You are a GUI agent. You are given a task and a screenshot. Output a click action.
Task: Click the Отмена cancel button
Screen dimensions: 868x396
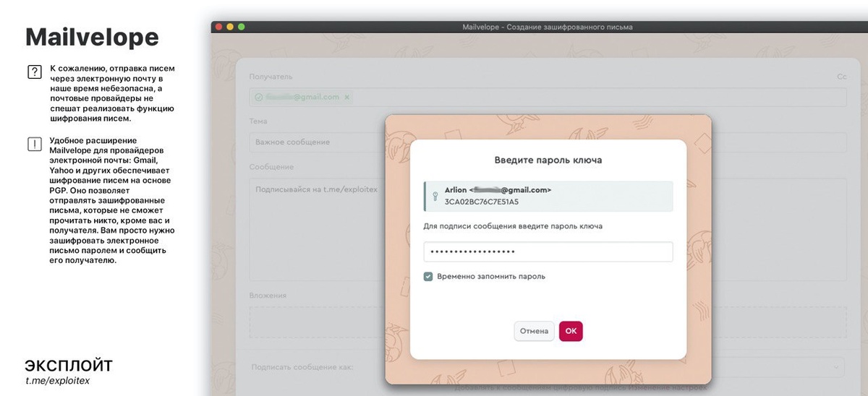pyautogui.click(x=535, y=331)
